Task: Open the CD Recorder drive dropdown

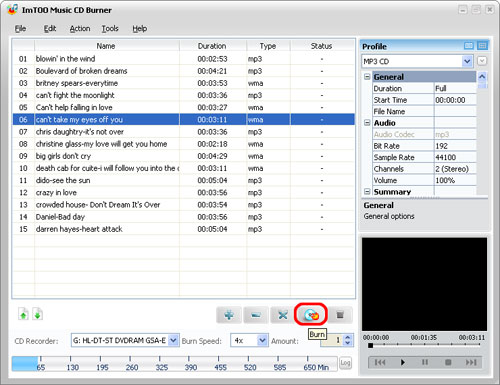Action: click(x=173, y=340)
